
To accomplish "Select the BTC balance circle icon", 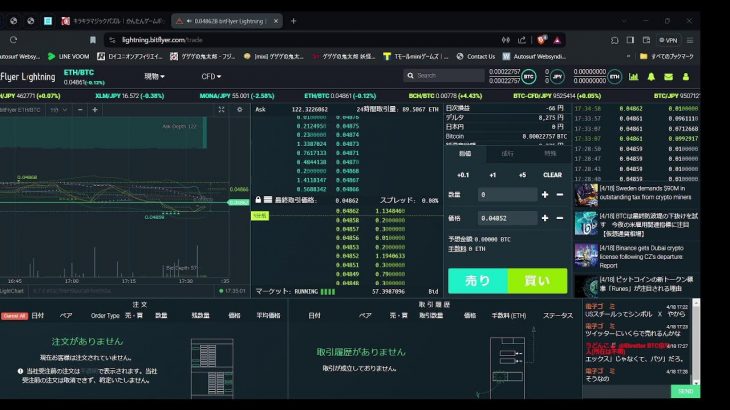I will click(528, 77).
